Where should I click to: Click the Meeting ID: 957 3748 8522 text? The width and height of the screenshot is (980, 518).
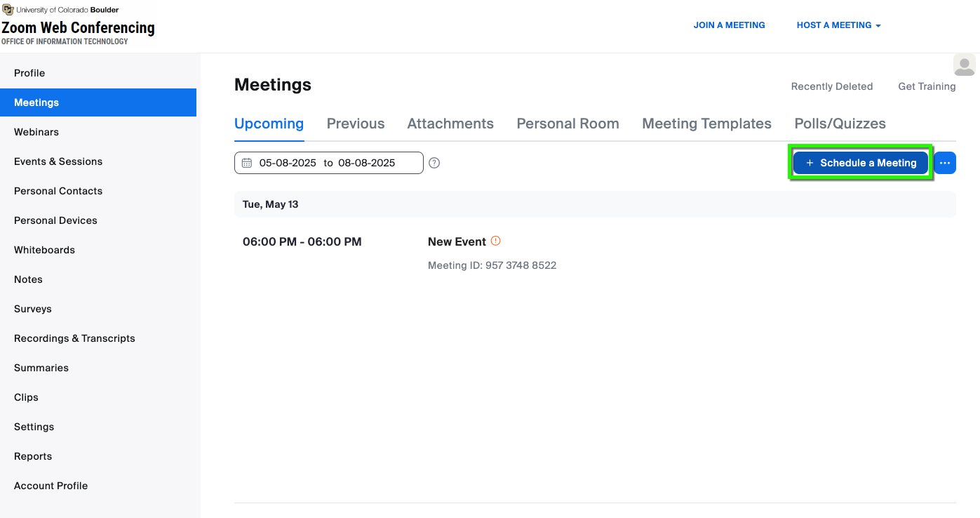point(492,265)
